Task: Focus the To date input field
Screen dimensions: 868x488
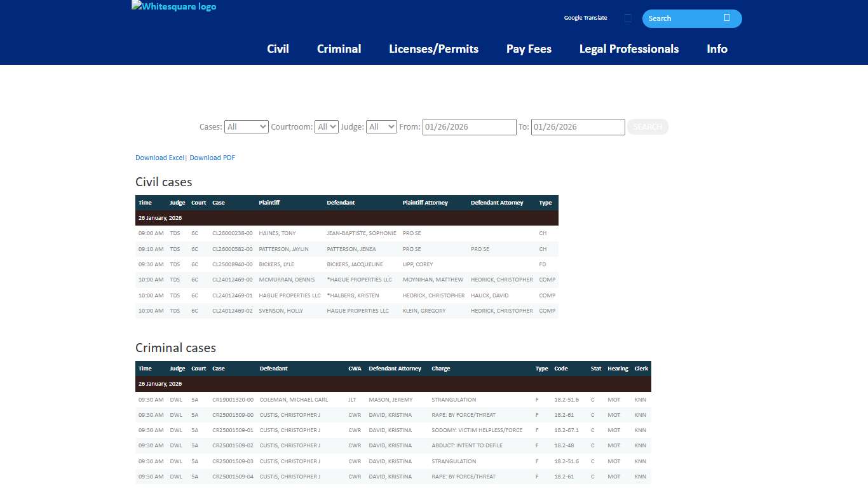Action: 578,127
